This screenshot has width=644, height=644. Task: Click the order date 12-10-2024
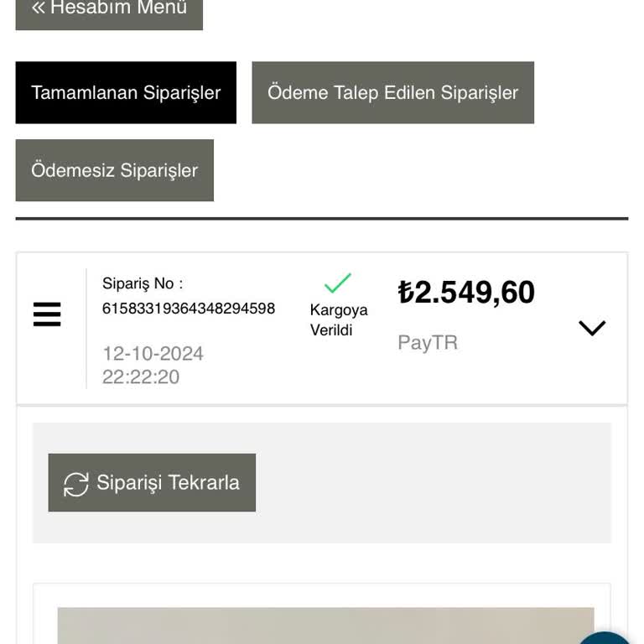tap(153, 354)
